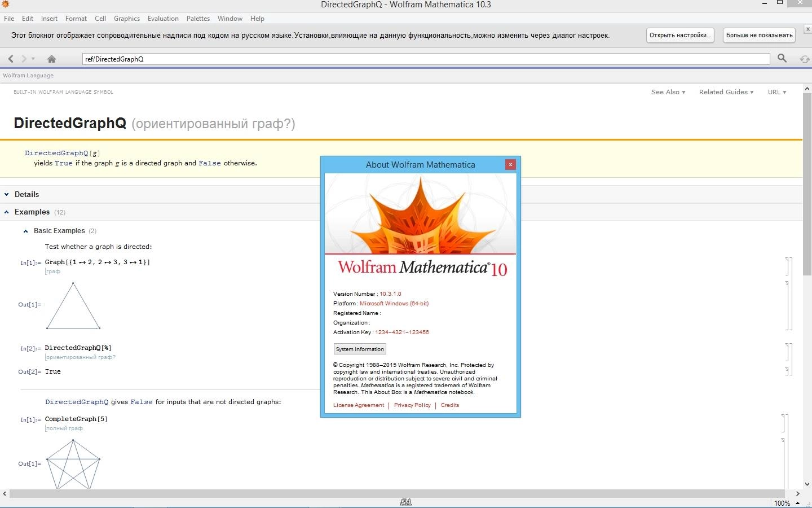This screenshot has width=812, height=508.
Task: Select the triangle graph output image
Action: tap(73, 305)
